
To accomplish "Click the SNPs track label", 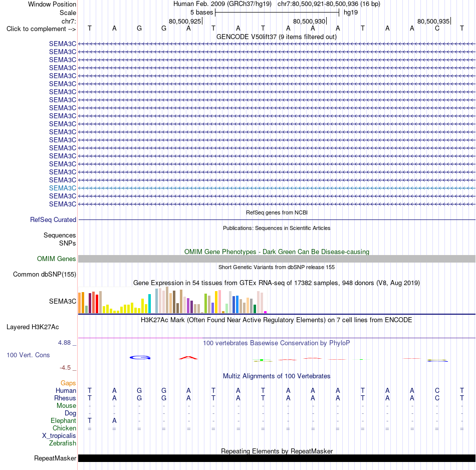I will tap(68, 243).
